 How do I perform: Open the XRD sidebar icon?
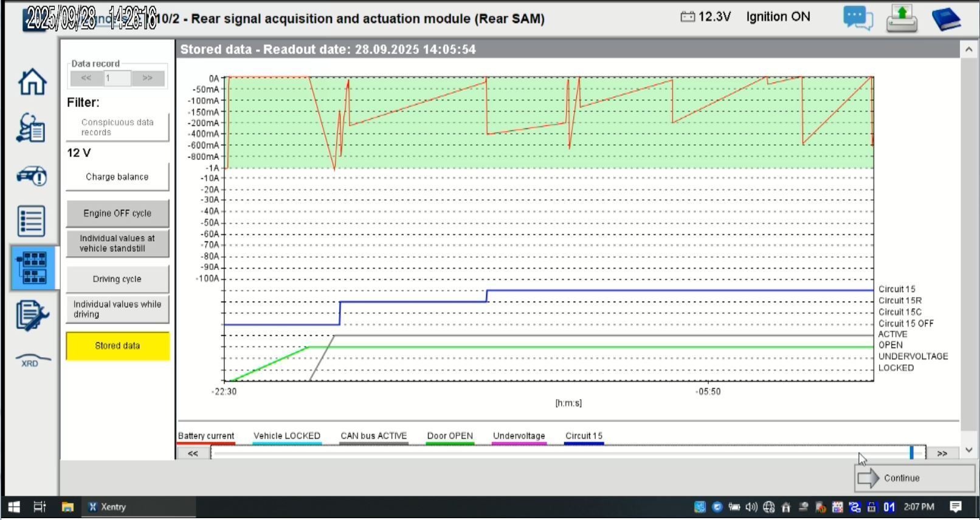pos(32,360)
